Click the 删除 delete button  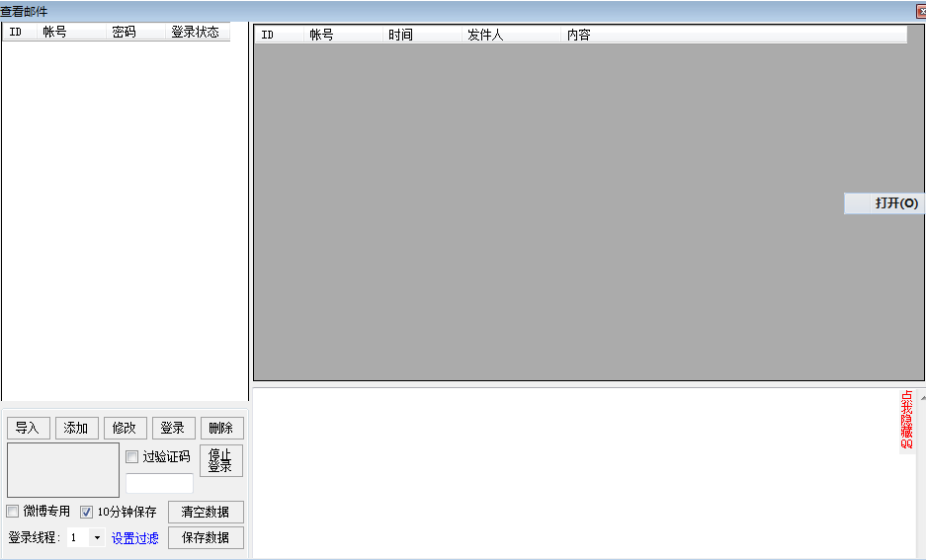pos(221,428)
